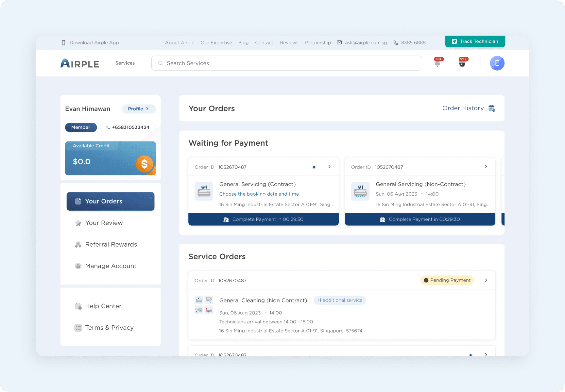Image resolution: width=565 pixels, height=392 pixels.
Task: Select Your Orders in sidebar
Action: pyautogui.click(x=111, y=201)
